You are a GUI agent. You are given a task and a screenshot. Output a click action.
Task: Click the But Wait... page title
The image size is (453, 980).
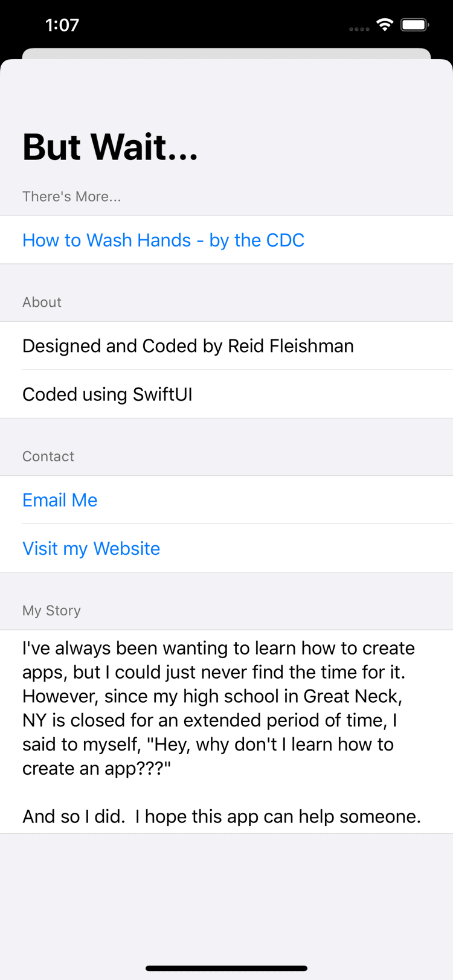[x=110, y=147]
